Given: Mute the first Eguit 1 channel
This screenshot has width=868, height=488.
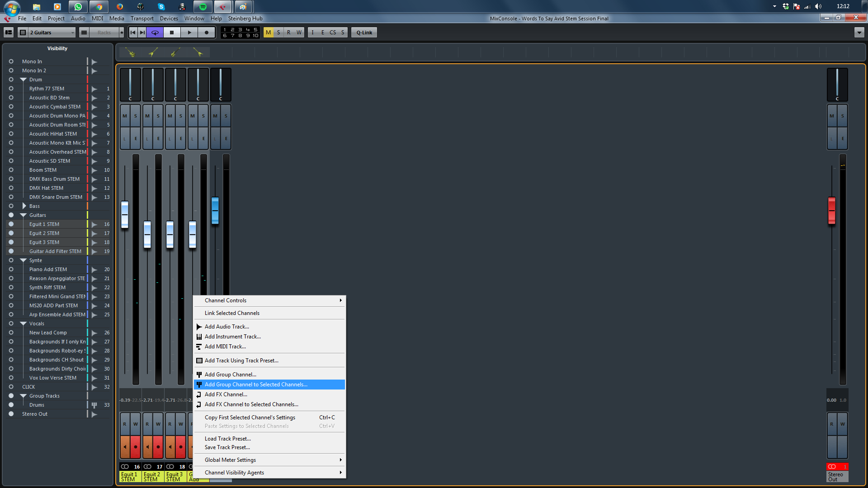Looking at the screenshot, I should point(125,116).
